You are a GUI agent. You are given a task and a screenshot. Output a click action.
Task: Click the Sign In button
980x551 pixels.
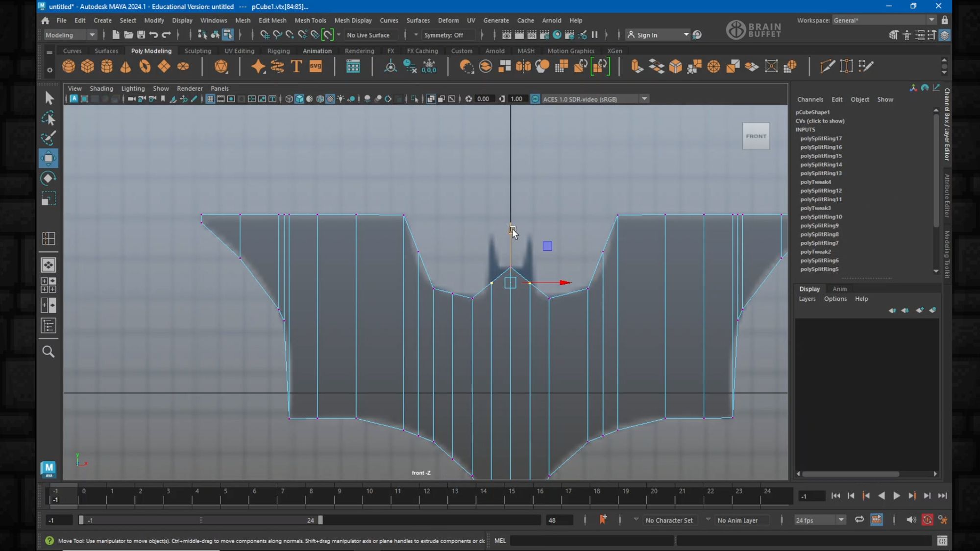click(647, 35)
